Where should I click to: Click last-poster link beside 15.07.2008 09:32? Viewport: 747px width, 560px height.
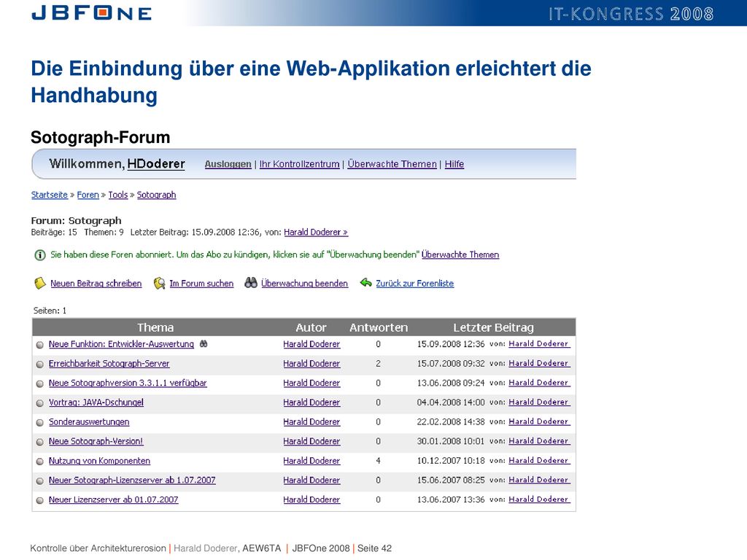point(539,363)
